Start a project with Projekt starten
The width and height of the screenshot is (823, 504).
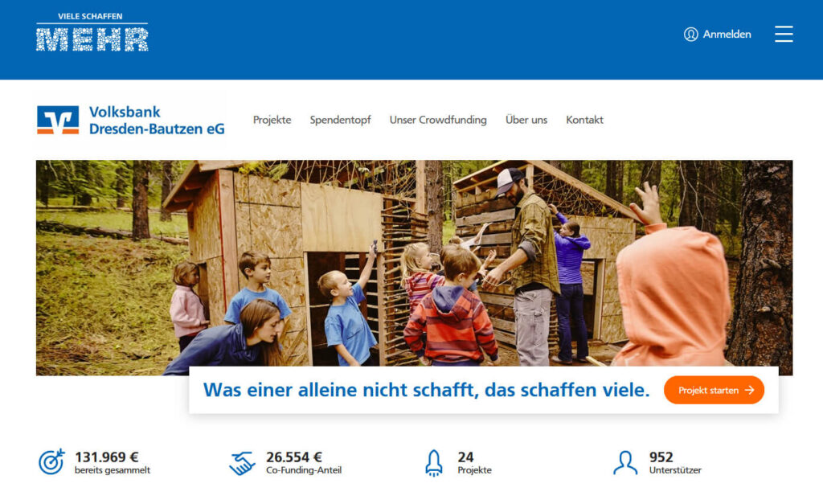[x=714, y=390]
